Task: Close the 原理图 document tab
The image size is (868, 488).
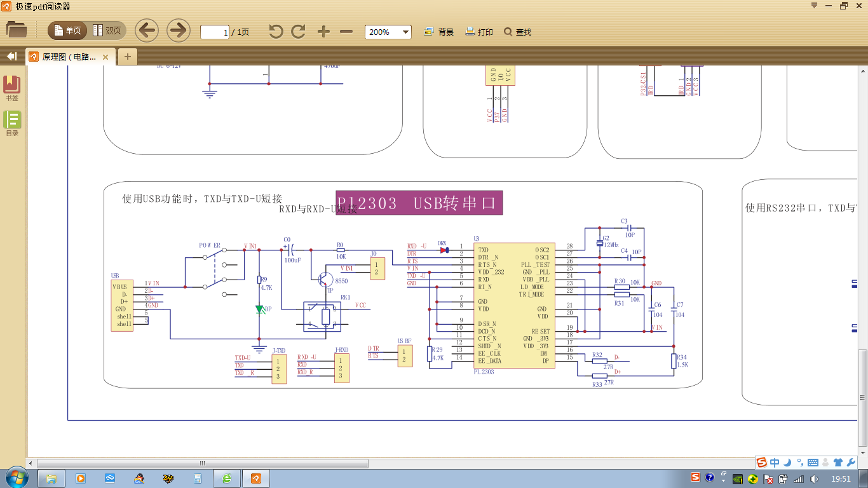Action: (105, 57)
